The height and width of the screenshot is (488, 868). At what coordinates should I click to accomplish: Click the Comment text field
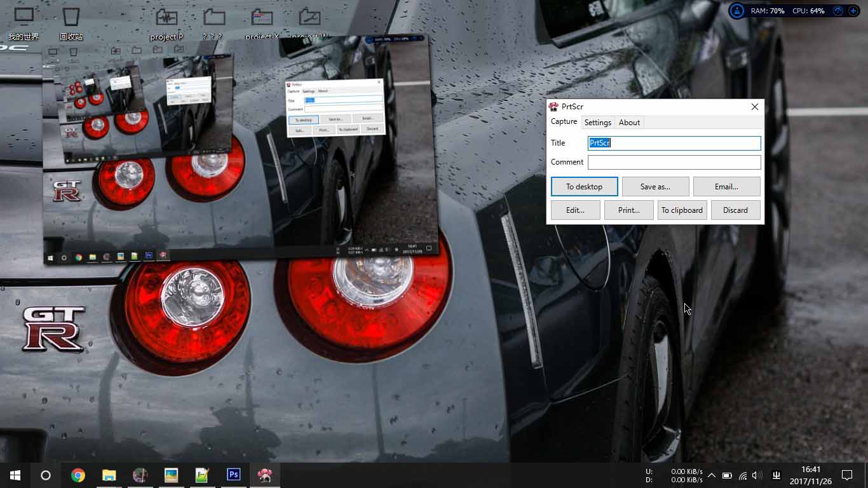[674, 162]
